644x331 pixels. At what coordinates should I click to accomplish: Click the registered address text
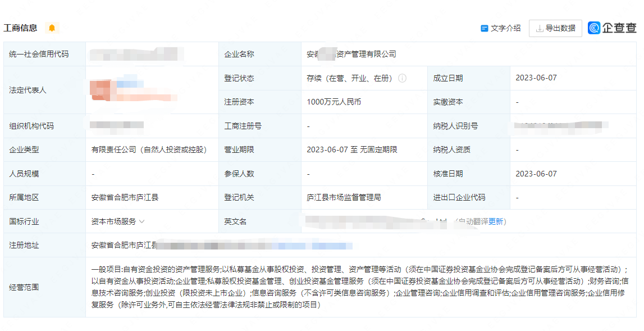[222, 246]
